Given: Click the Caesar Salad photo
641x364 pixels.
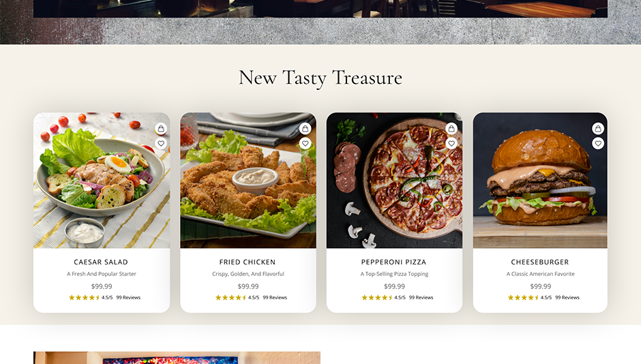Looking at the screenshot, I should tap(102, 180).
